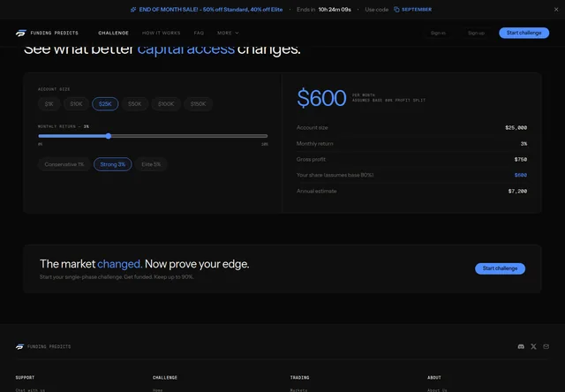Select the $25K account size

(x=105, y=104)
